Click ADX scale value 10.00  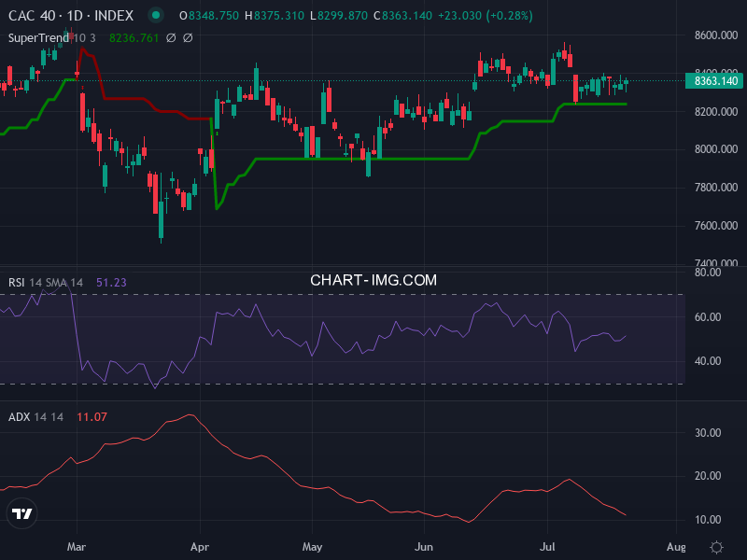708,520
